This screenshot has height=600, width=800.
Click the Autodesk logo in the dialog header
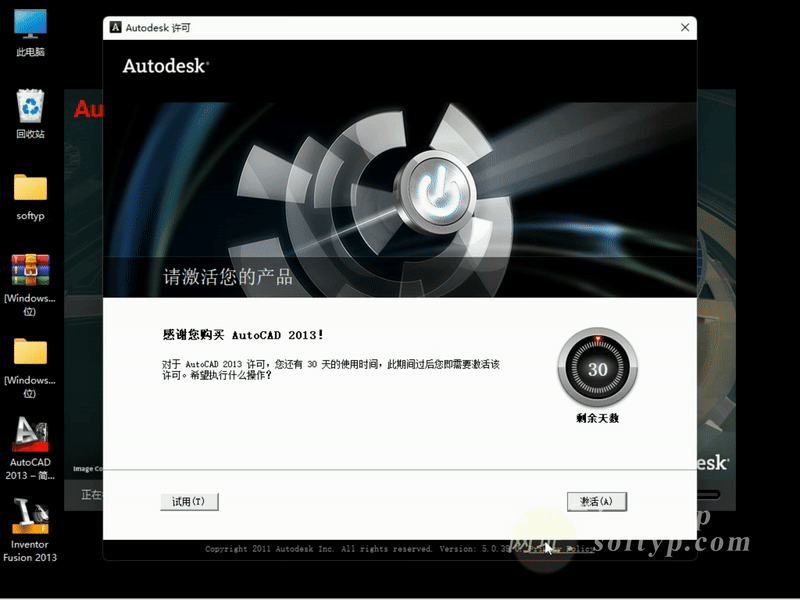coord(166,66)
